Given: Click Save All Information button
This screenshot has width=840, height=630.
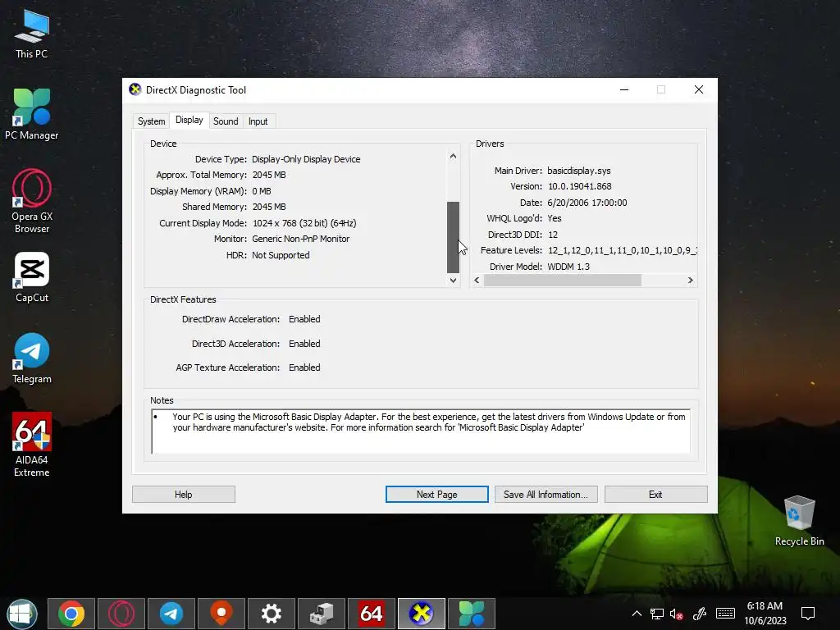Looking at the screenshot, I should pos(546,495).
